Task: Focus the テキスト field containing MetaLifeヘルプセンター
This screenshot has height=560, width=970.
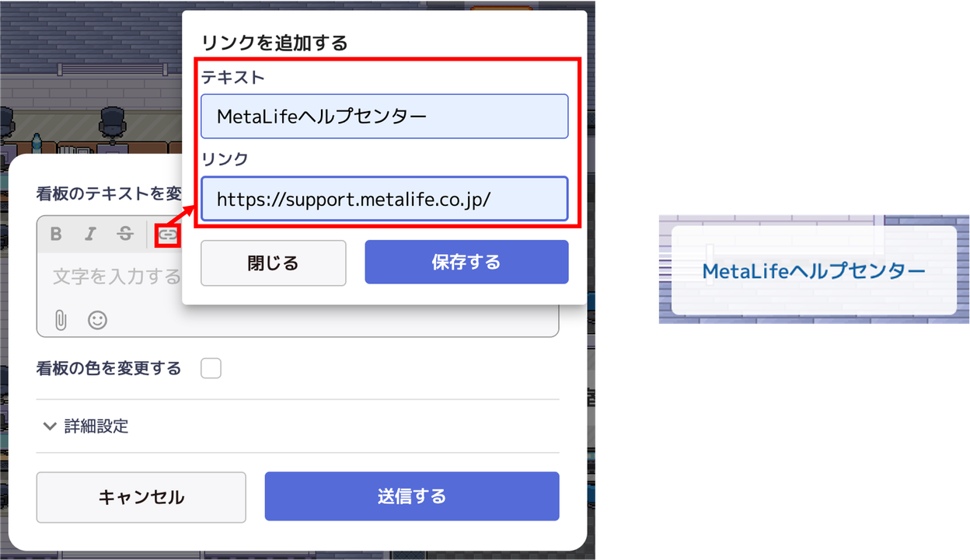Action: pos(384,117)
